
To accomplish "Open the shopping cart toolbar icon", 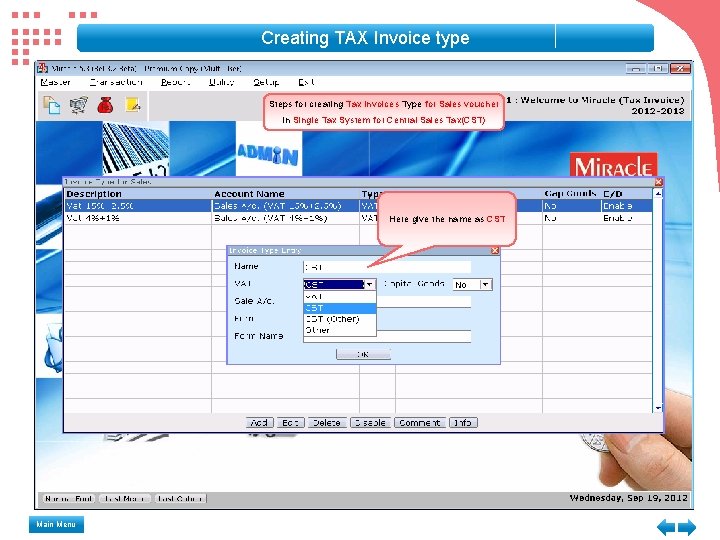I will click(x=79, y=105).
